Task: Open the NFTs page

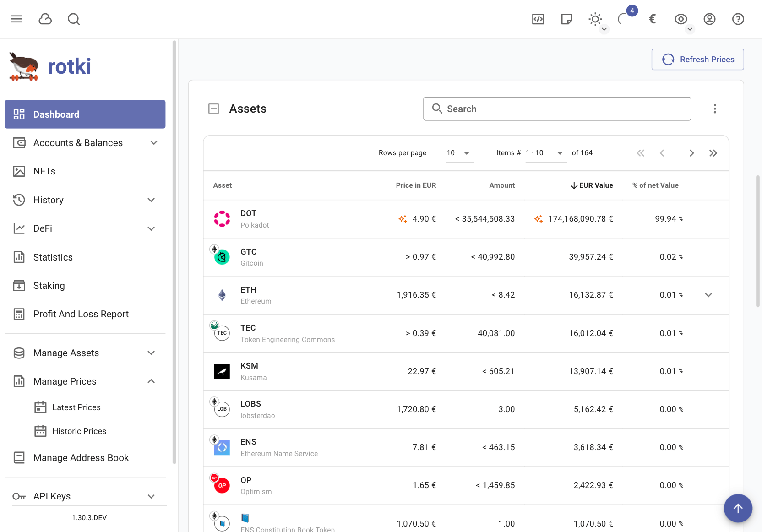Action: pos(85,171)
